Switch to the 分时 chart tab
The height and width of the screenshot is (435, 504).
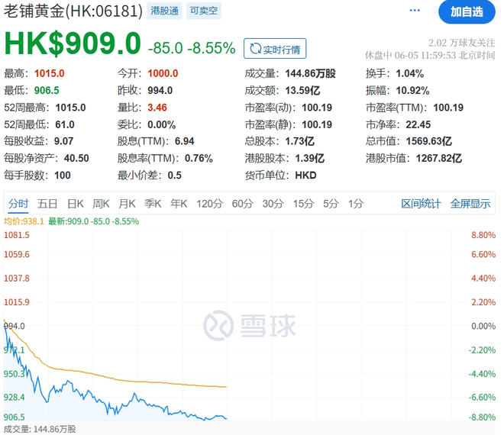(x=18, y=203)
